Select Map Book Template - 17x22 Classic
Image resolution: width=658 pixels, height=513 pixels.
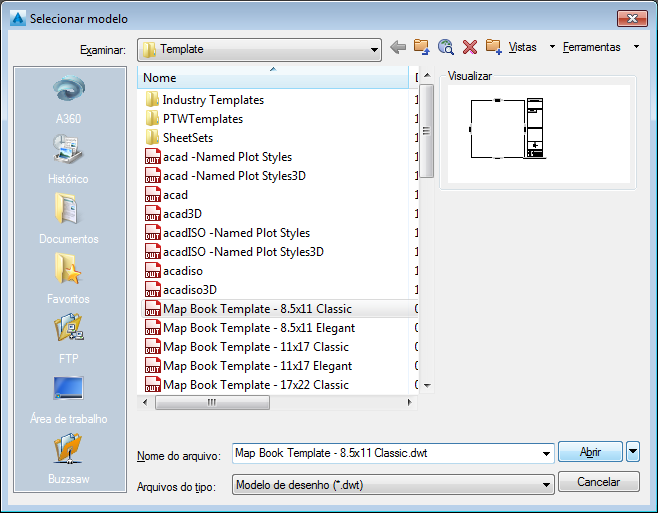(247, 385)
